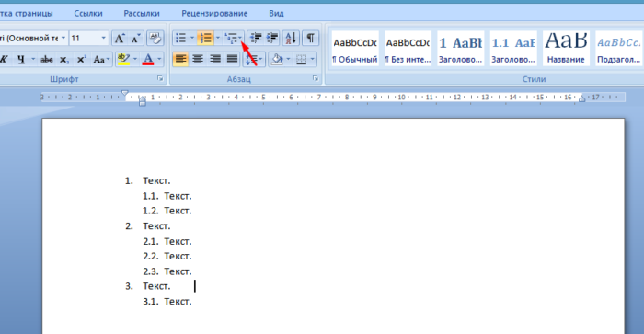
Task: Toggle Italic (К) formatting
Action: click(5, 60)
